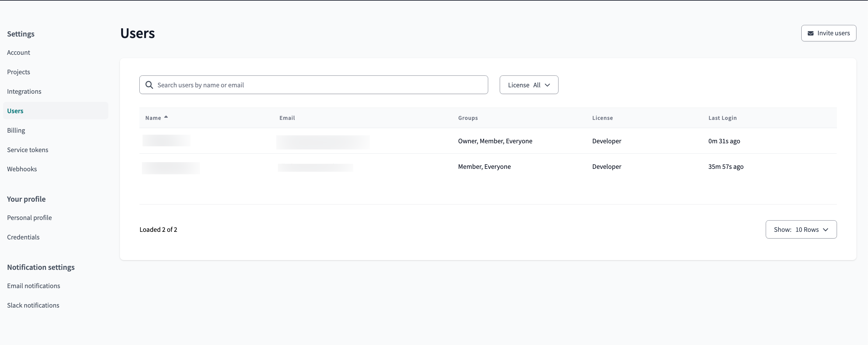
Task: Sort users by the Name column header
Action: coord(153,117)
